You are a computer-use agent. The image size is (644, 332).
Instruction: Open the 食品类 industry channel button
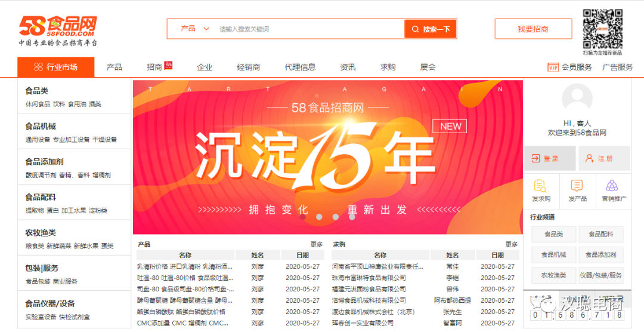[x=553, y=234]
